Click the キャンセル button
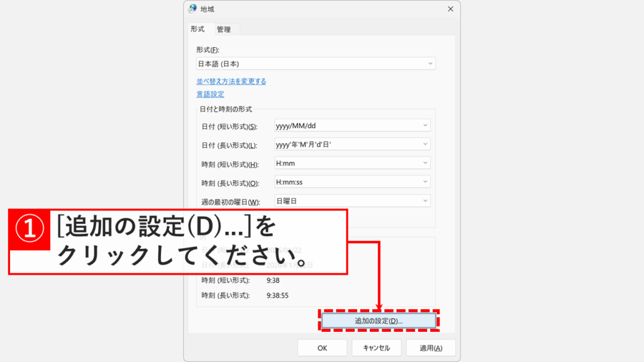Screen dimensions: 644x362 point(378,347)
